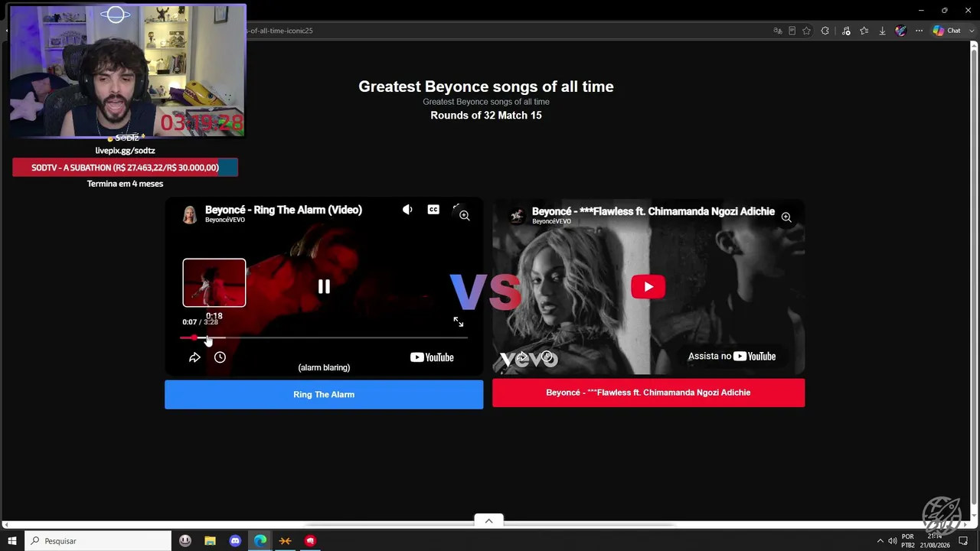Toggle immersive reader view icon
This screenshot has height=551, width=980.
pyautogui.click(x=792, y=31)
